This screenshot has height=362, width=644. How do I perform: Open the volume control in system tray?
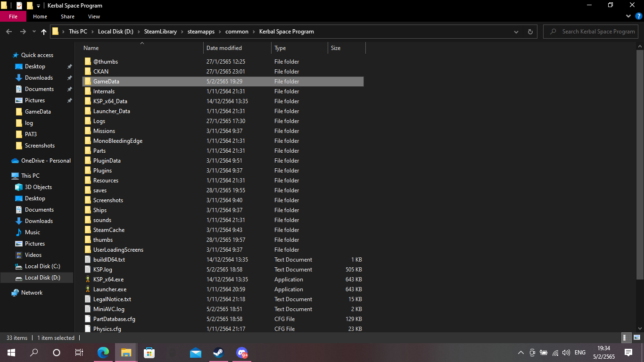[566, 353]
